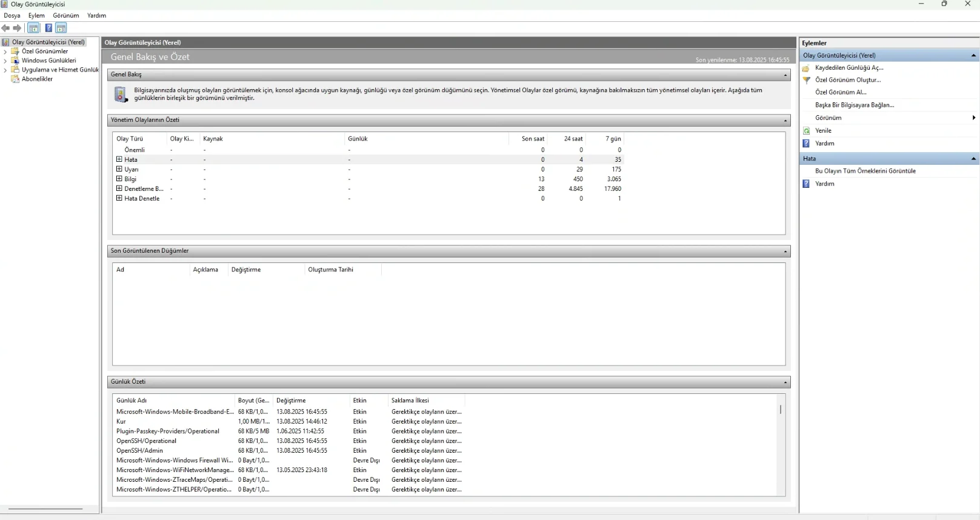Sort by the 7 gün column header
This screenshot has height=520, width=980.
605,139
